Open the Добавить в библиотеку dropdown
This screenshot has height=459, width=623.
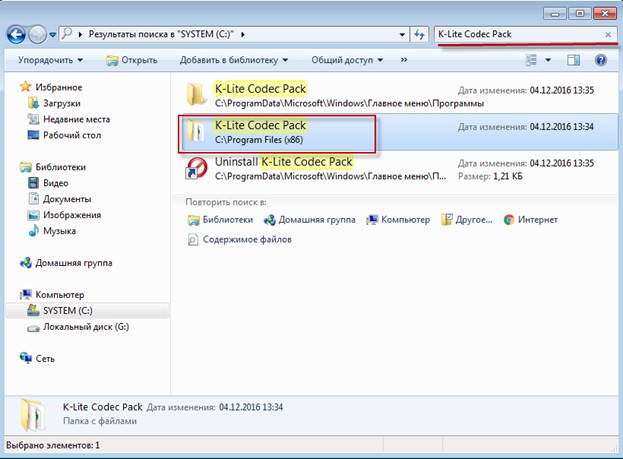coord(234,60)
